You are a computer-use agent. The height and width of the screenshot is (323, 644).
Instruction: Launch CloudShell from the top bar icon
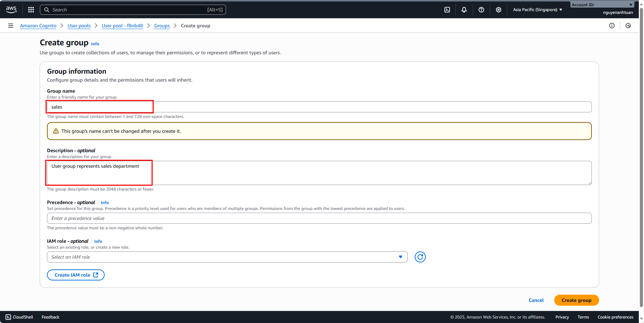[447, 10]
